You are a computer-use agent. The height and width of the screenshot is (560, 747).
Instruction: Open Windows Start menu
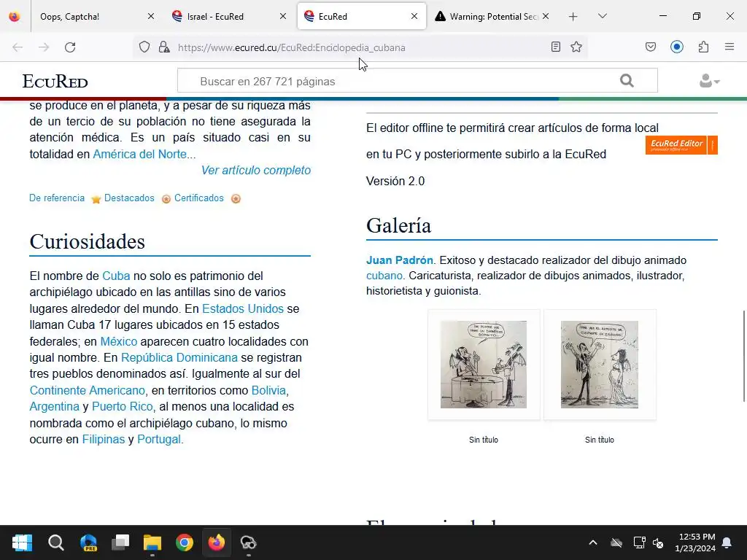pyautogui.click(x=22, y=542)
